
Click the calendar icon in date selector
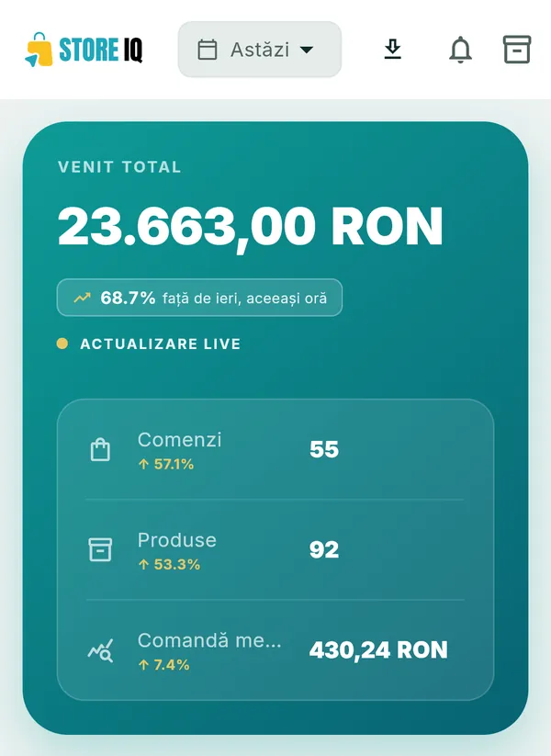[208, 50]
